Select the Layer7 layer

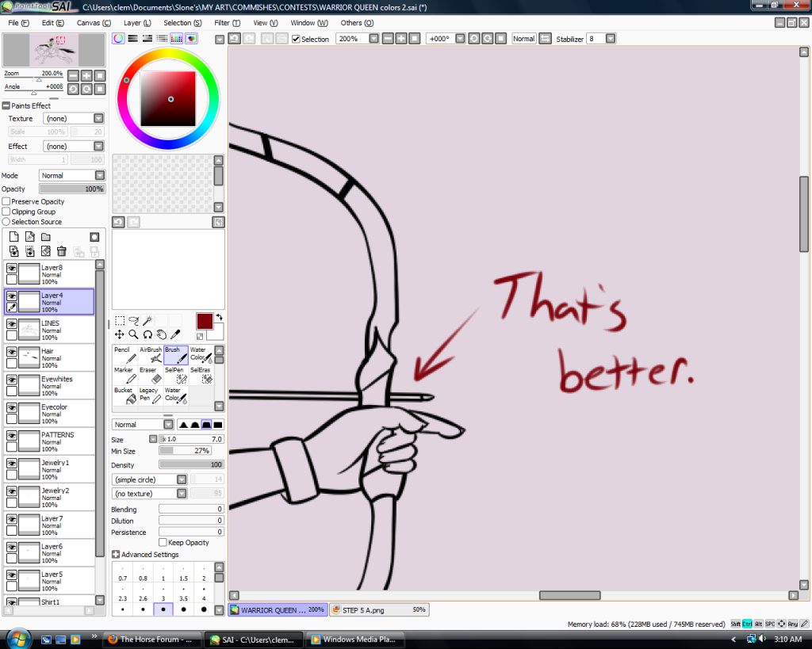(x=50, y=525)
